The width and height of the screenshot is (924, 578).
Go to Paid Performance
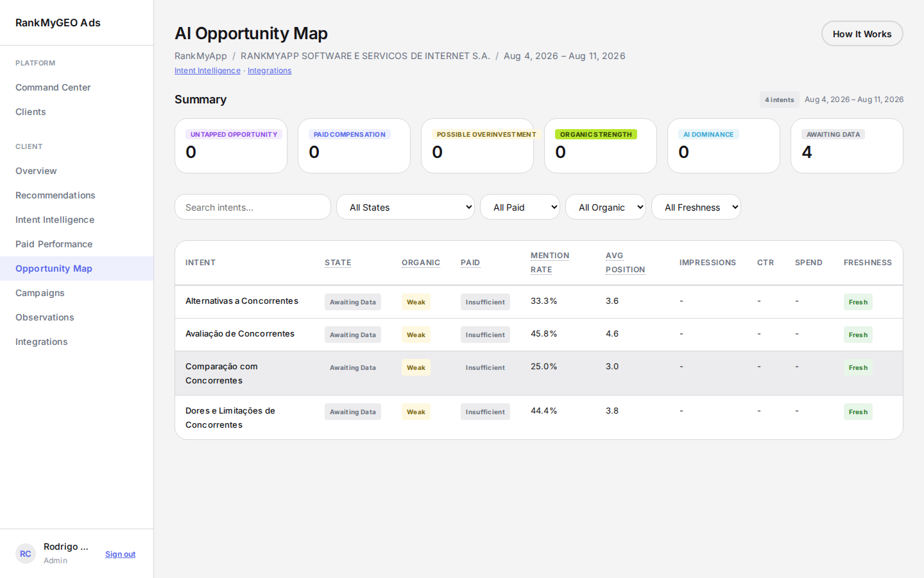coord(77,244)
